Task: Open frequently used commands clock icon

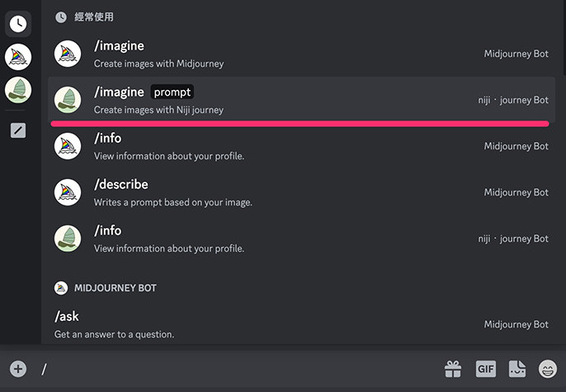Action: click(18, 24)
